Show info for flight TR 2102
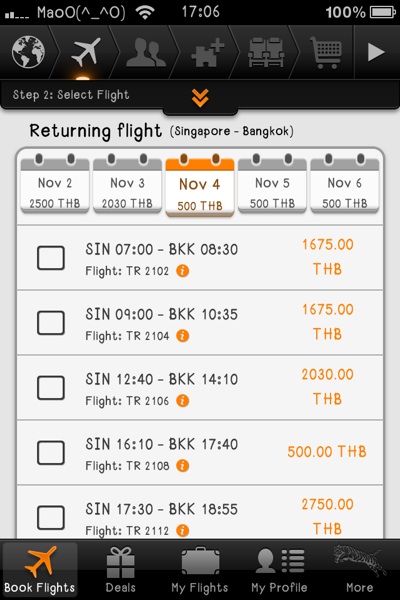 click(x=183, y=271)
